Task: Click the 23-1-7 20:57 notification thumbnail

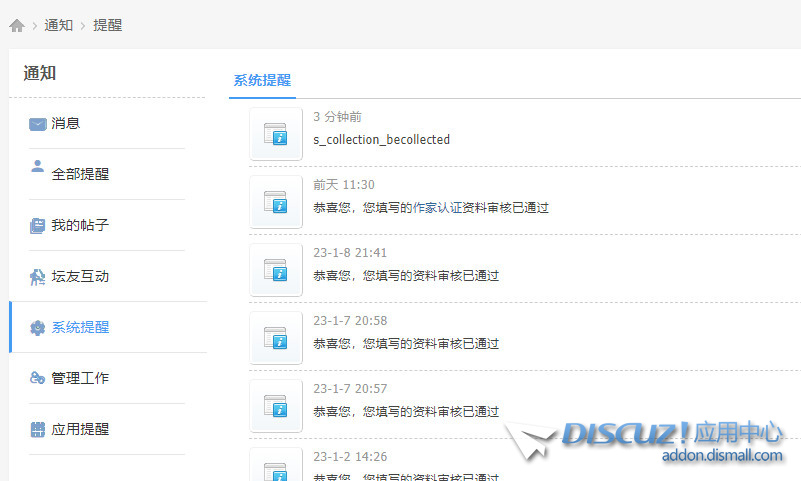Action: pos(276,406)
